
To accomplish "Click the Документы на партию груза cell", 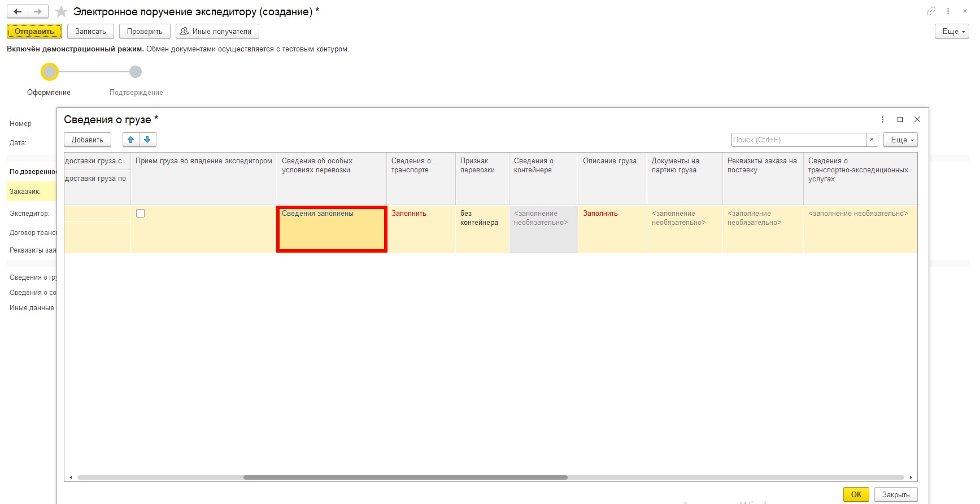I will click(x=685, y=229).
